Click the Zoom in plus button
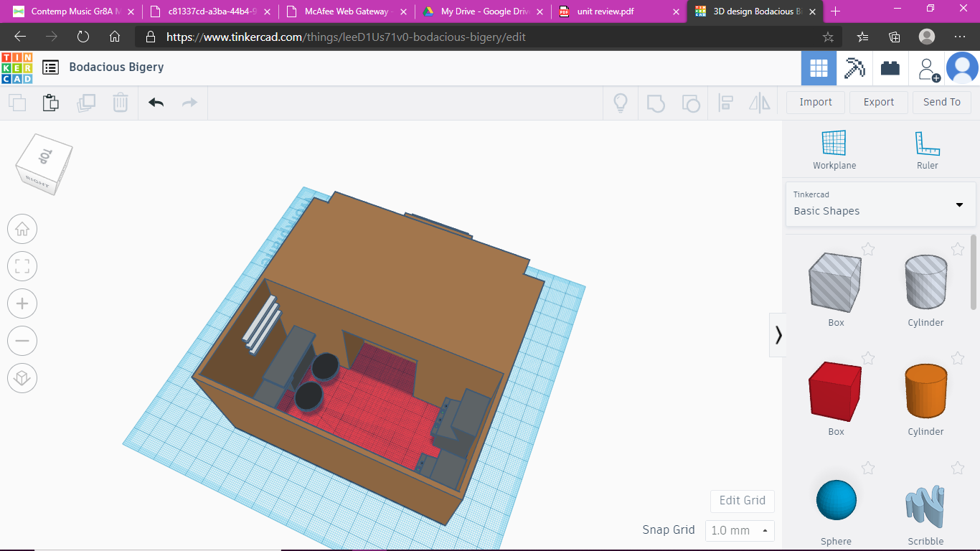980x551 pixels. click(22, 304)
